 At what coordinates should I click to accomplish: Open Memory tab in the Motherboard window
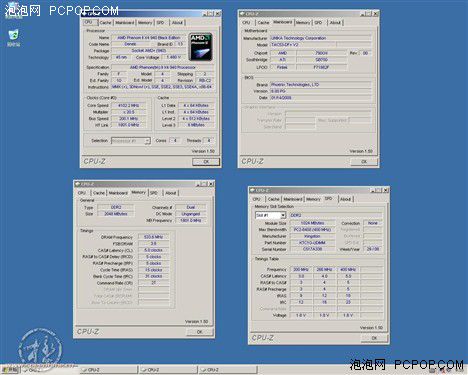click(303, 23)
